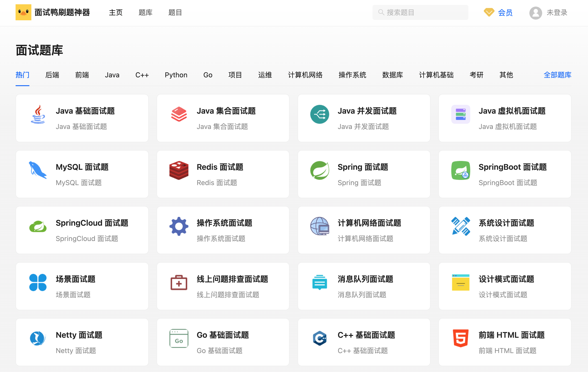The height and width of the screenshot is (372, 588).
Task: Click the C++ hexagon logo icon
Action: [x=320, y=338]
